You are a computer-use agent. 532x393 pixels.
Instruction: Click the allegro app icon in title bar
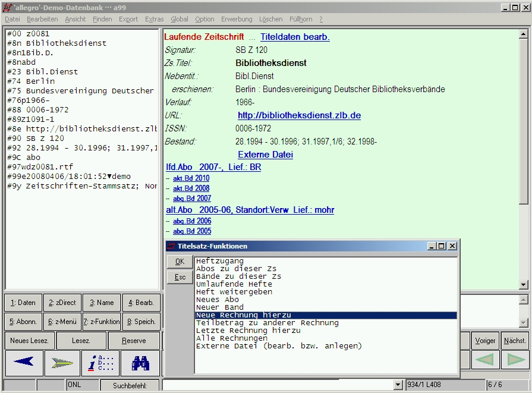8,8
